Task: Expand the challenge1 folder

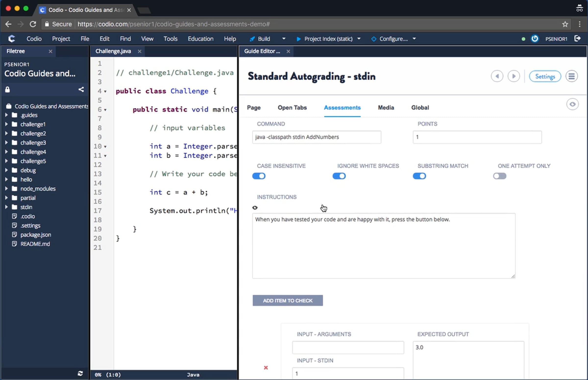Action: click(x=6, y=124)
